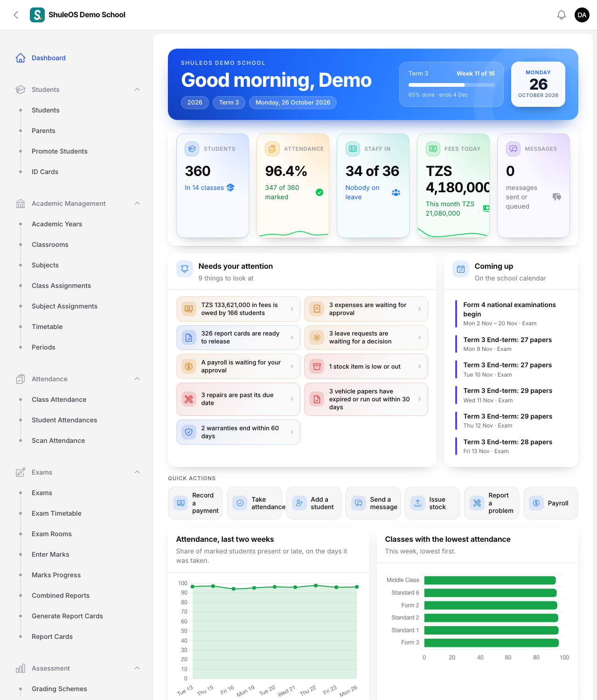This screenshot has width=597, height=700.
Task: Go to Promote Students in sidebar
Action: 60,151
